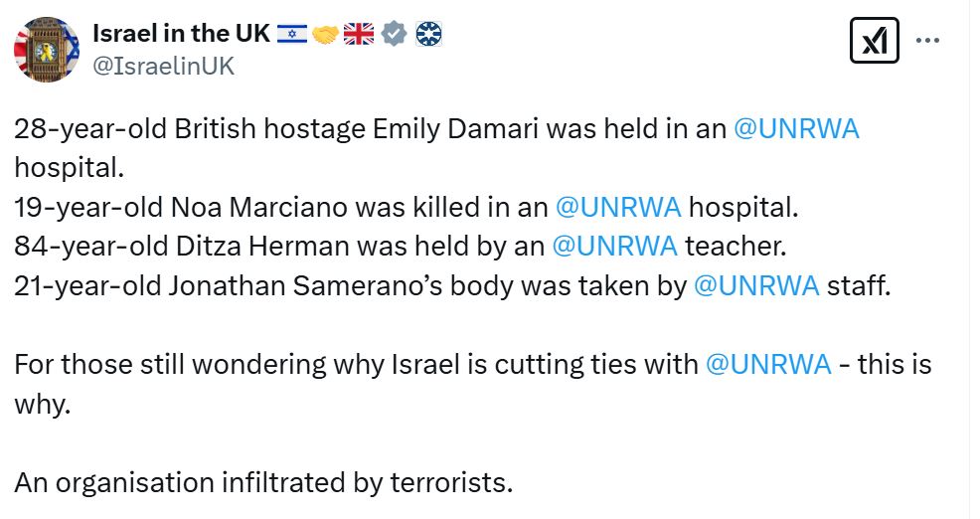Open @UNRWA mention after "cutting ties with"

point(767,364)
